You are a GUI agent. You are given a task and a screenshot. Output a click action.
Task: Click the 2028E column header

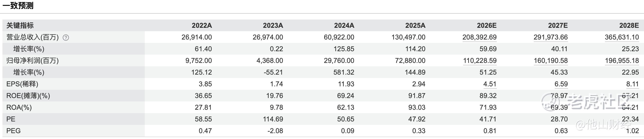629,26
